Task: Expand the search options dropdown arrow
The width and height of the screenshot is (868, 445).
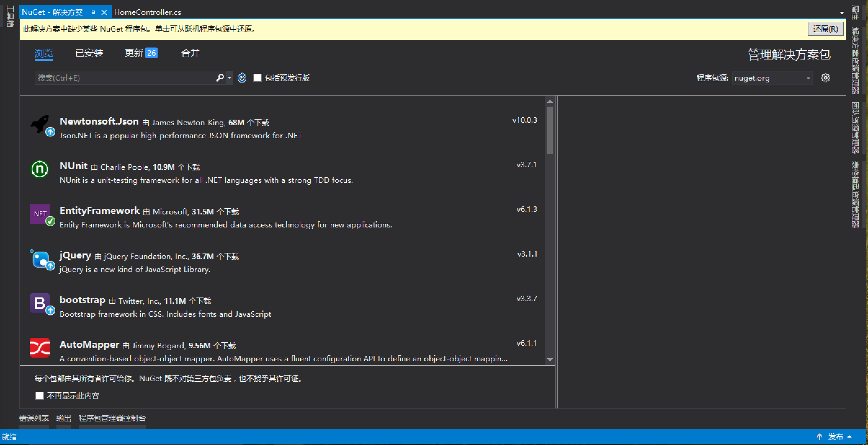Action: pos(230,78)
